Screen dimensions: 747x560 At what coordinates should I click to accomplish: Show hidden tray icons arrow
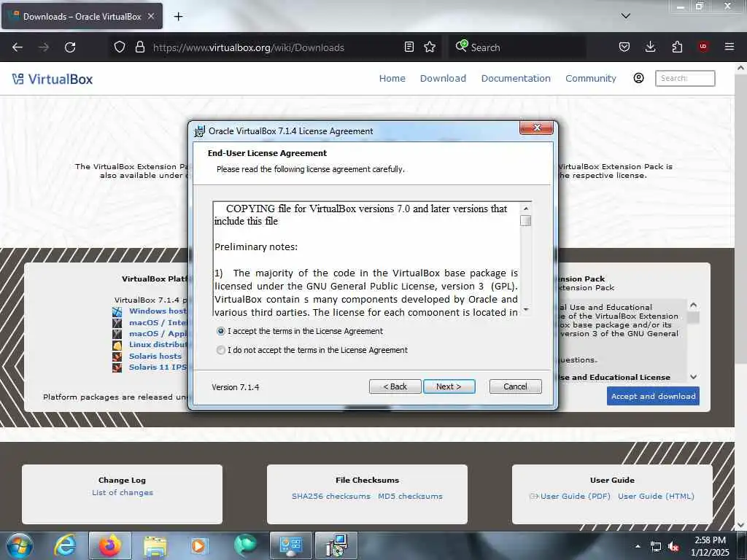pyautogui.click(x=638, y=546)
